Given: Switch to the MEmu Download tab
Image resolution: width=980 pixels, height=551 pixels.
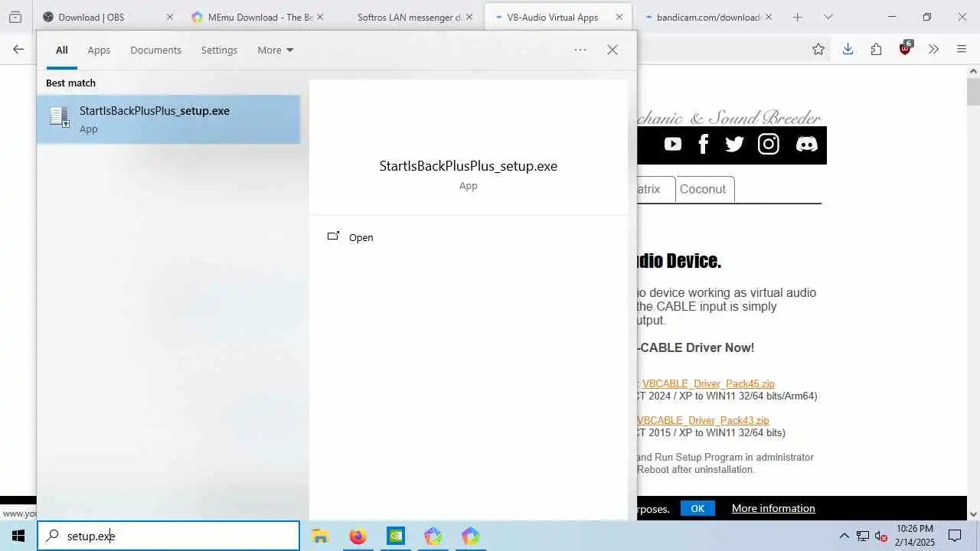Looking at the screenshot, I should point(258,17).
